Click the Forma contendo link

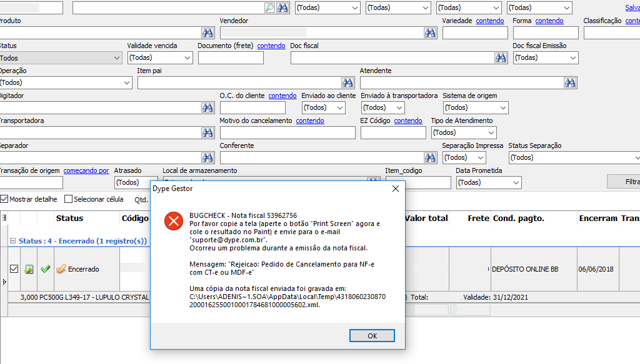(549, 21)
